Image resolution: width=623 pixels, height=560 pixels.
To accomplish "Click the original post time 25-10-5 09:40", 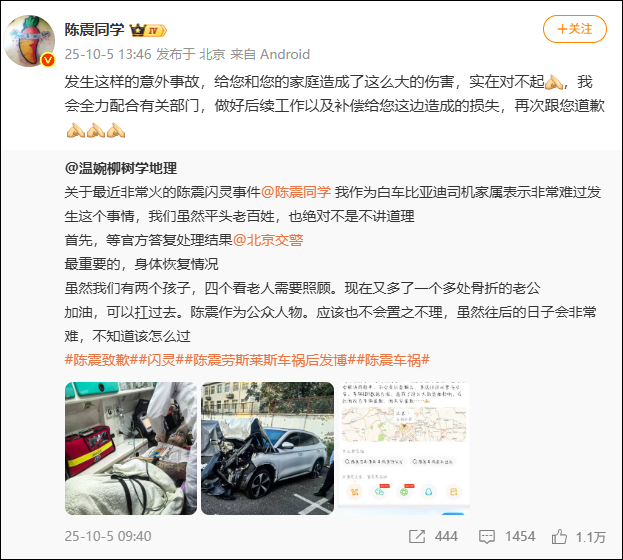I will tap(108, 537).
